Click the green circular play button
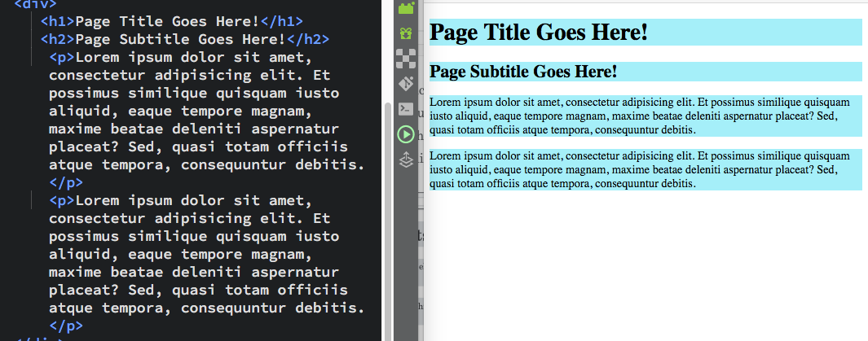The height and width of the screenshot is (341, 868). (407, 134)
